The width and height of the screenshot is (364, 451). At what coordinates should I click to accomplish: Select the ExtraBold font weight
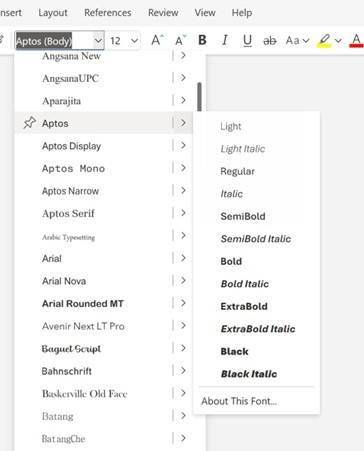coord(244,306)
